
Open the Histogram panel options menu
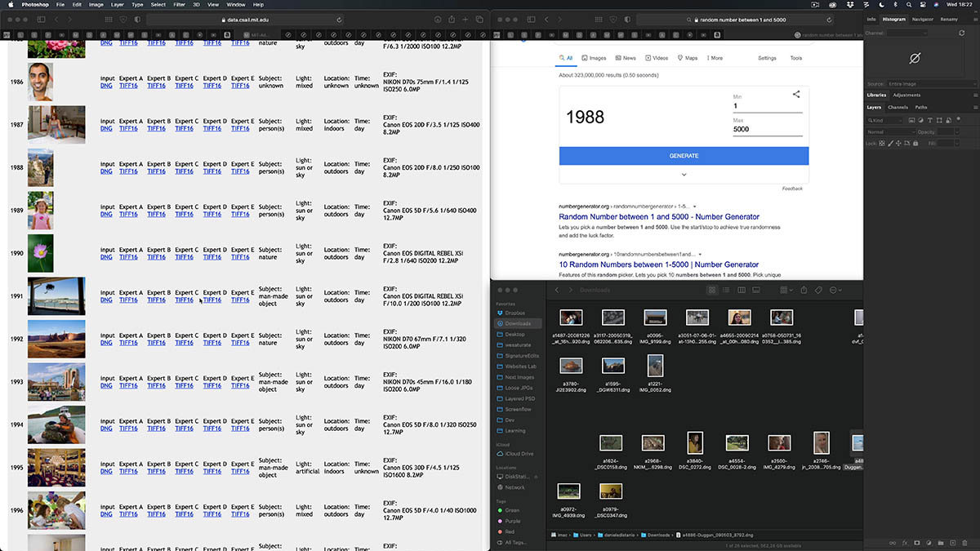point(975,19)
